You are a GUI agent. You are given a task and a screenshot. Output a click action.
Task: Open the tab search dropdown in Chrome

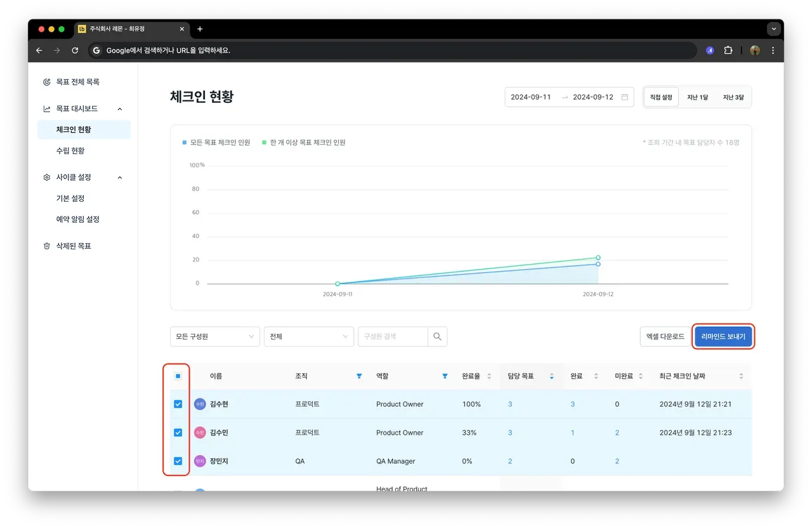click(x=773, y=29)
